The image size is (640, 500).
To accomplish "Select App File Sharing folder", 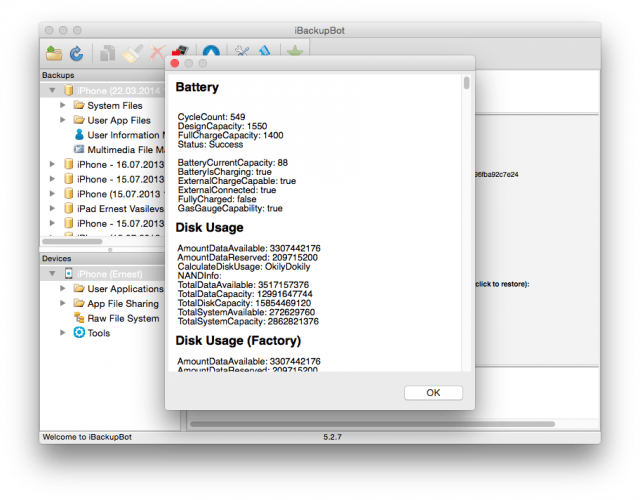I will [120, 304].
